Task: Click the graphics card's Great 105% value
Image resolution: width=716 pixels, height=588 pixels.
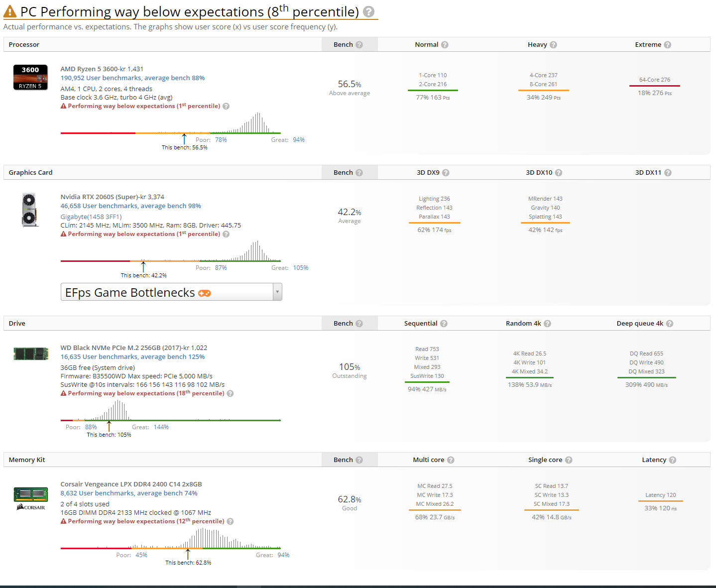Action: tap(301, 268)
